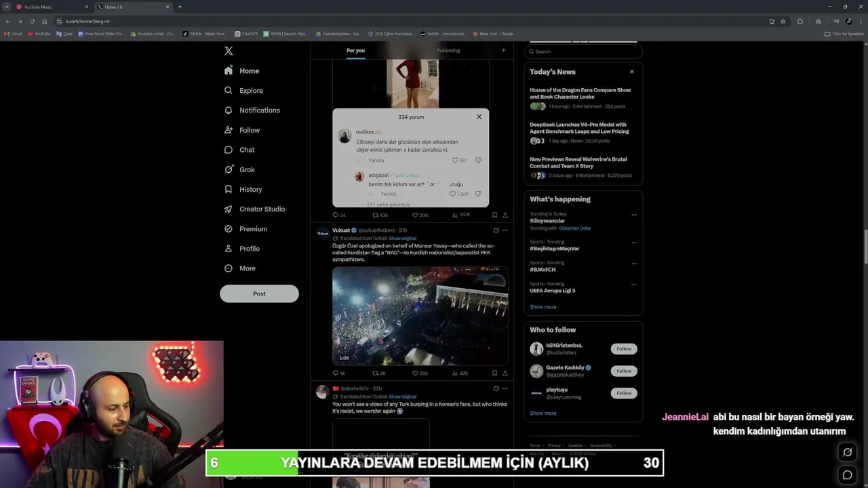
Task: Repost the Vukuat post
Action: tap(378, 373)
